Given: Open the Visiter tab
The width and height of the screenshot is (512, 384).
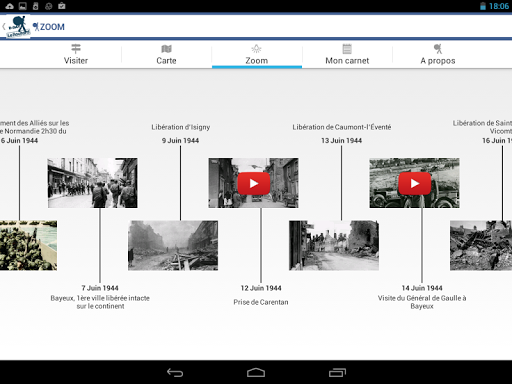Looking at the screenshot, I should [76, 55].
